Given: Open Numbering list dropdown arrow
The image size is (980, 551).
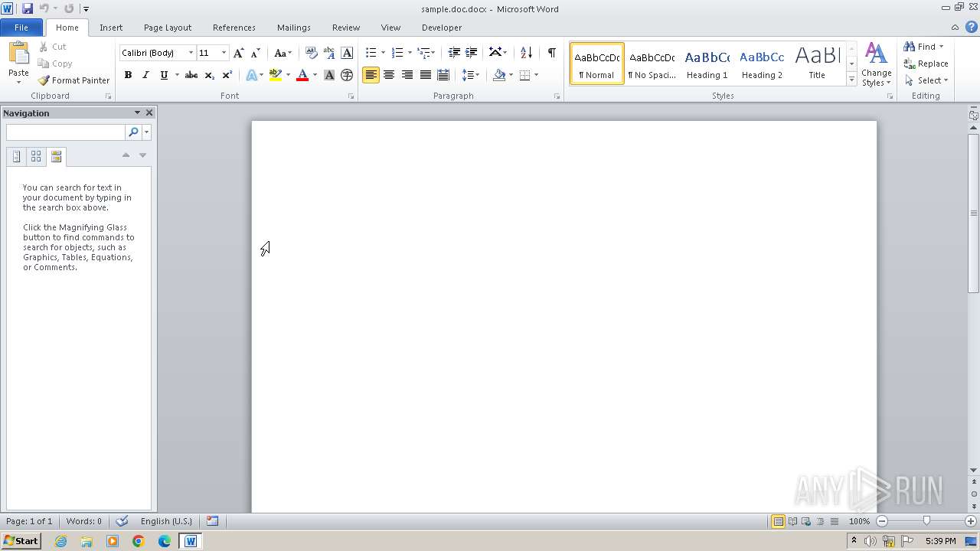Looking at the screenshot, I should click(x=410, y=53).
